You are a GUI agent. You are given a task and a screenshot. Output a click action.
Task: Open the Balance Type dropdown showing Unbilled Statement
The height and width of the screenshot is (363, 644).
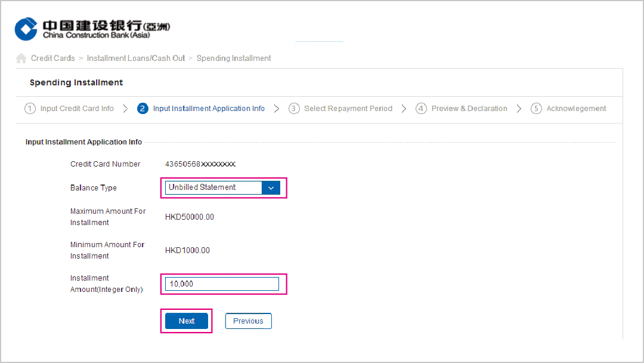[213, 187]
